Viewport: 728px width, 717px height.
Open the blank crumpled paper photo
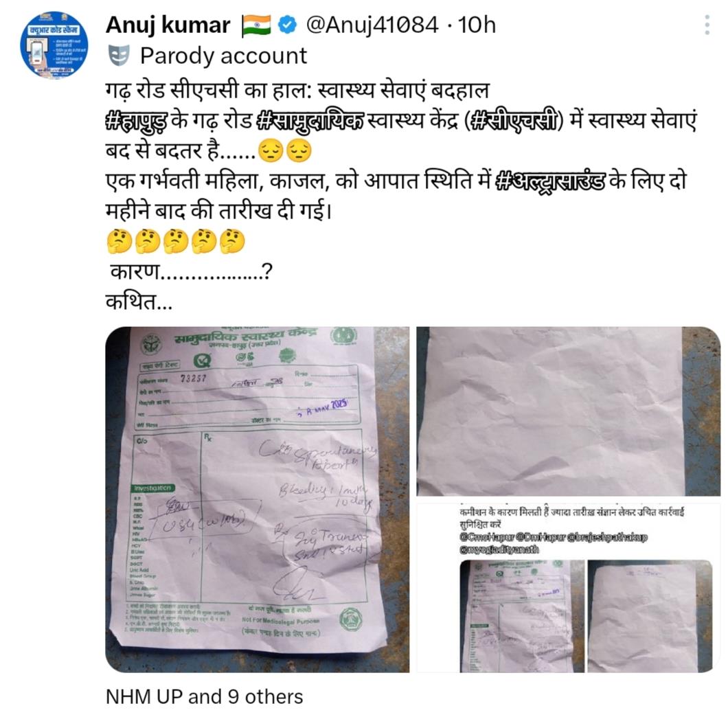coord(568,411)
